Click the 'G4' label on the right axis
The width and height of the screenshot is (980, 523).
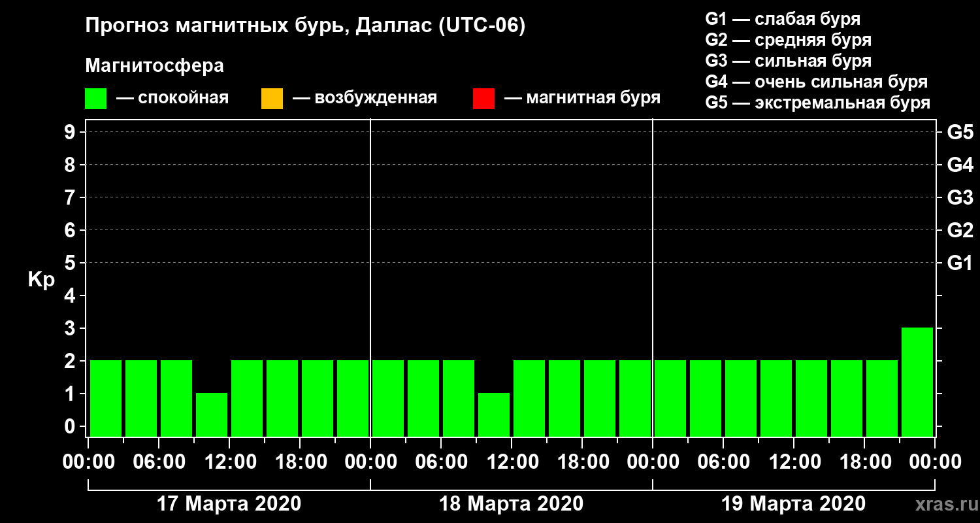point(960,165)
